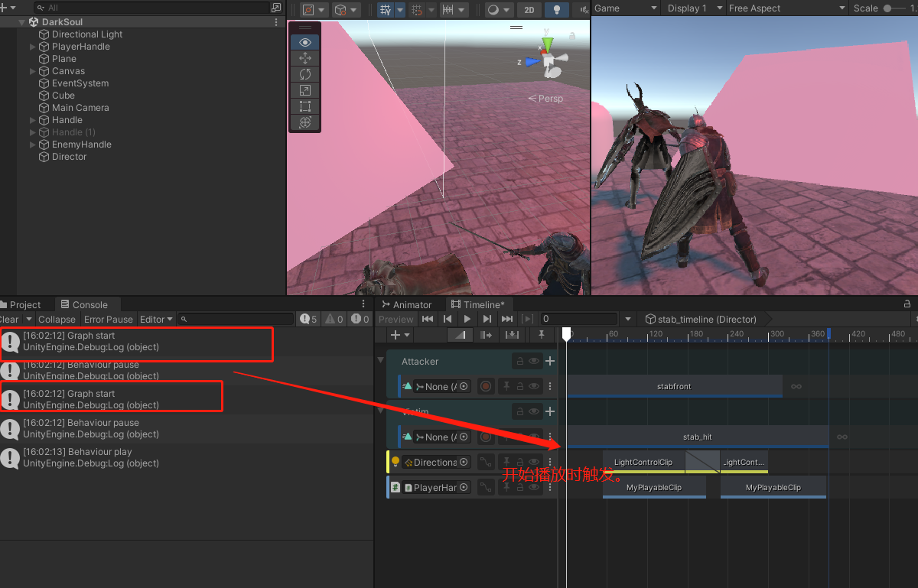Click the Timeline playhead marker

click(567, 334)
